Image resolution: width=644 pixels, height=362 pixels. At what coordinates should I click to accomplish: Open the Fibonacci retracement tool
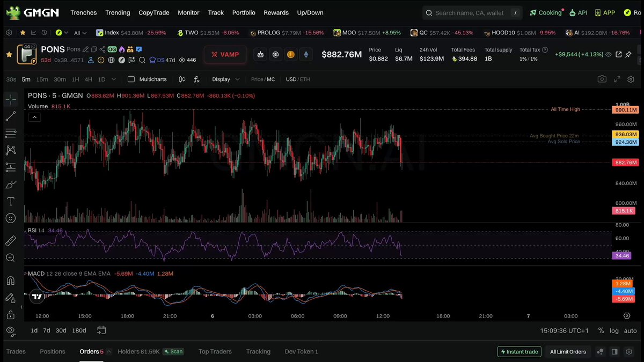tap(10, 133)
